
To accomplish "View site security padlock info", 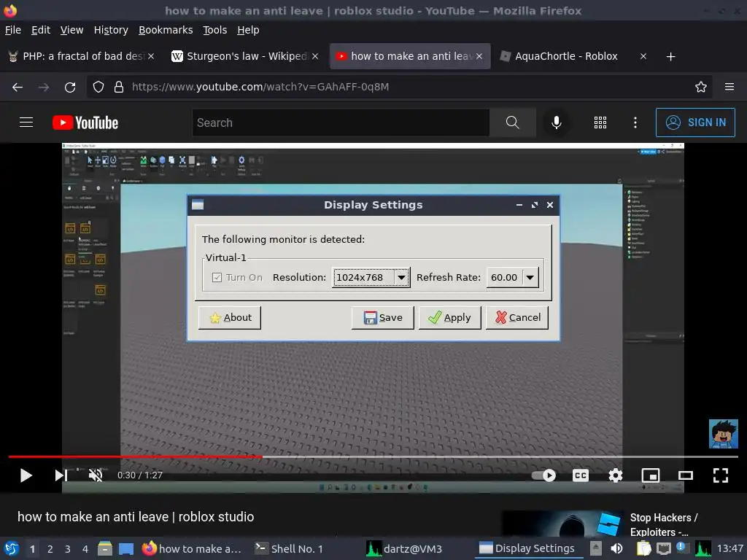I will [119, 87].
